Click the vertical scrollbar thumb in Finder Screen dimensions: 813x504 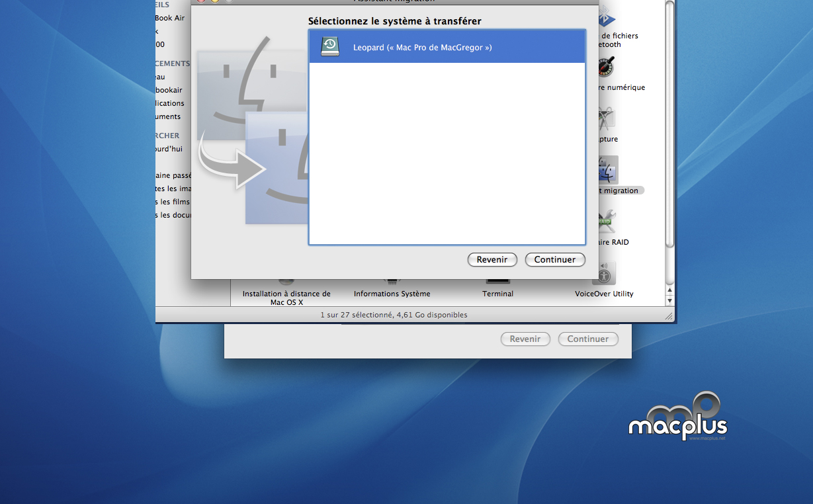669,124
